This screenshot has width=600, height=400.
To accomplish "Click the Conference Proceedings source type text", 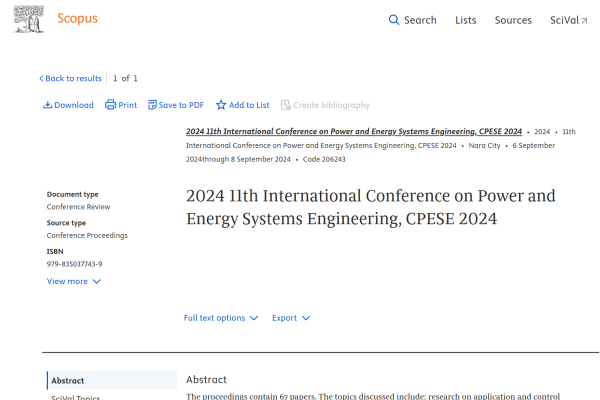I will tap(87, 235).
